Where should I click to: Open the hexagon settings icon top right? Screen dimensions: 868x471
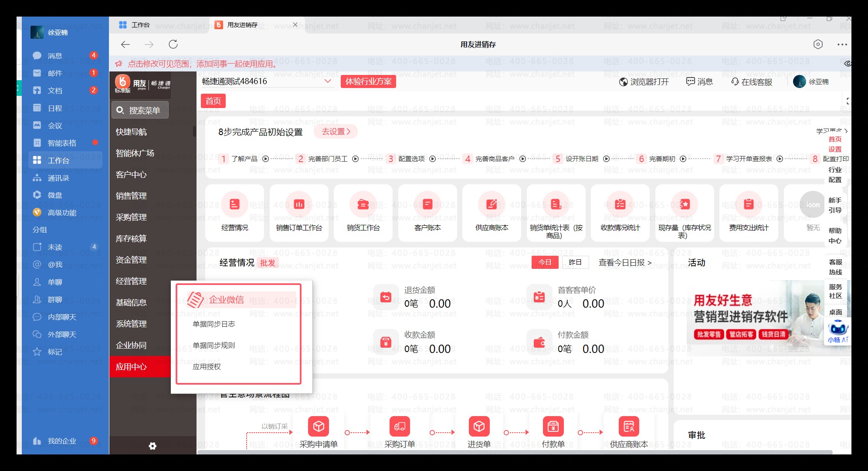pyautogui.click(x=818, y=44)
